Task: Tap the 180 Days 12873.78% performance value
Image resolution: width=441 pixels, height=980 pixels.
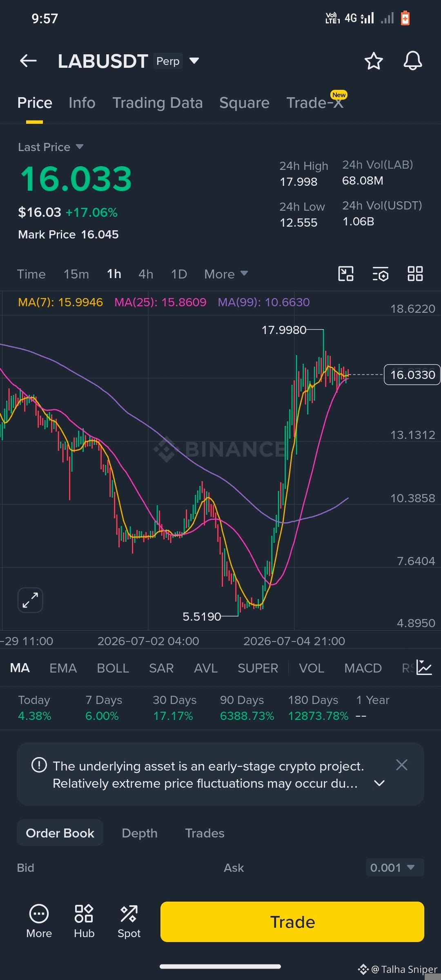Action: (318, 716)
